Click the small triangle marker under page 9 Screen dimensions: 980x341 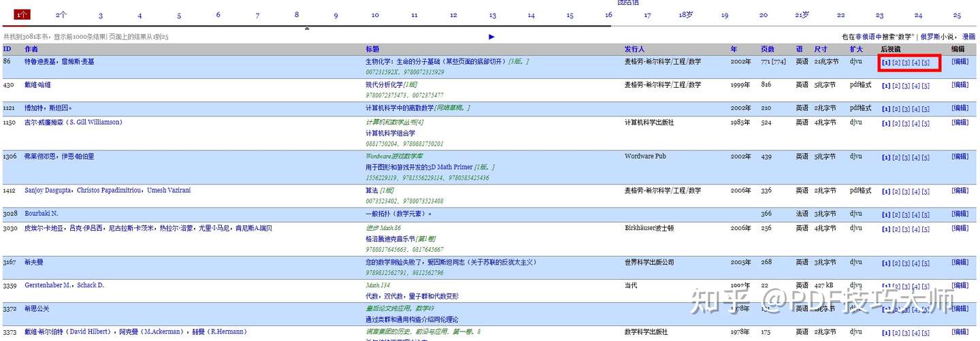(307, 29)
